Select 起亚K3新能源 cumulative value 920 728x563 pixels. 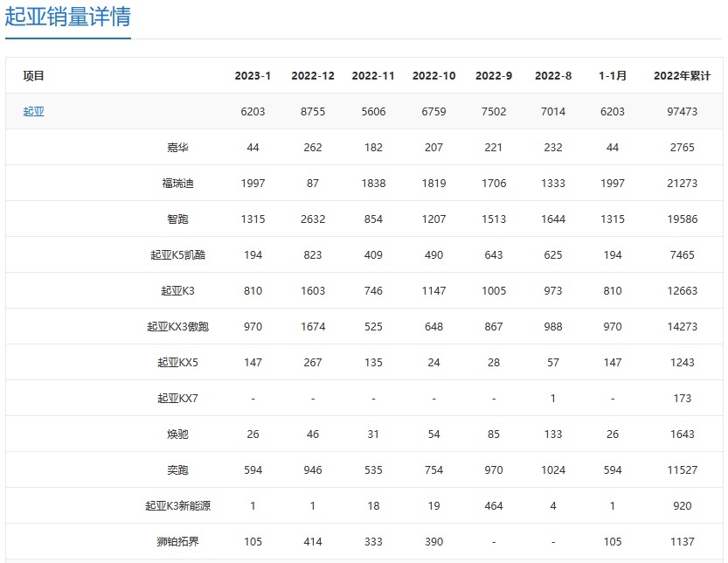[682, 505]
